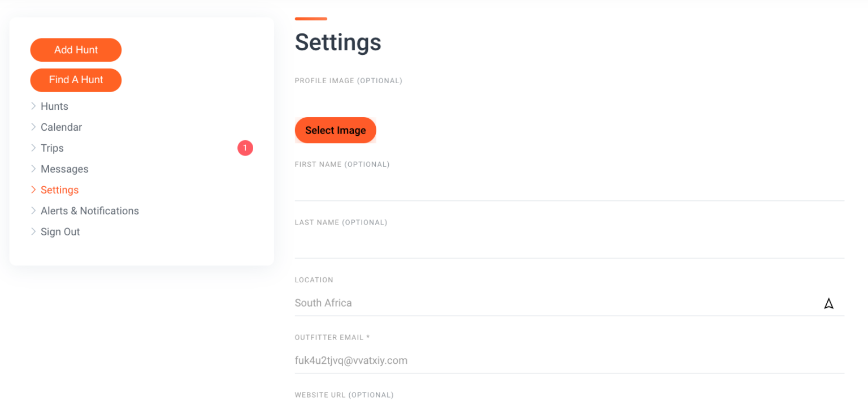The width and height of the screenshot is (868, 400).
Task: Click Select Image to upload profile photo
Action: pos(335,130)
